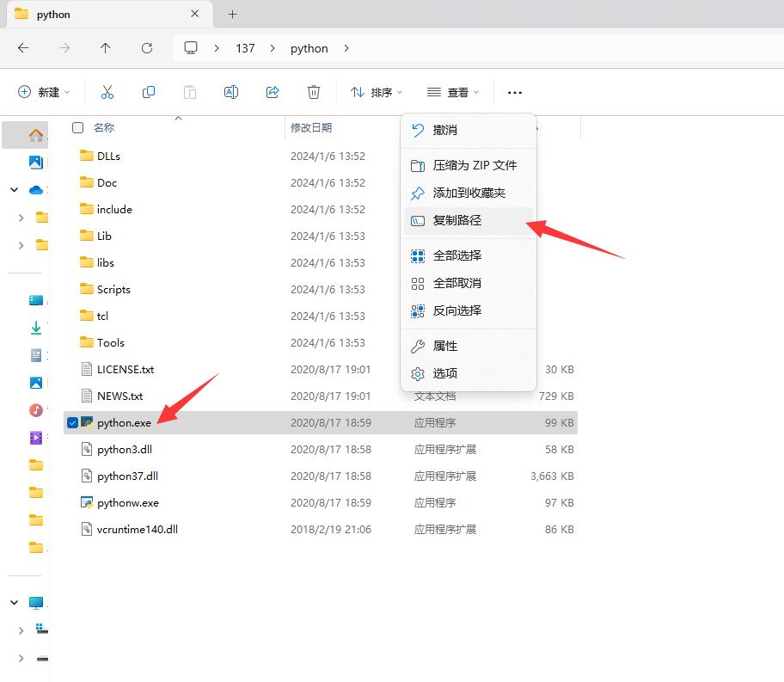
Task: Open the 新建 dropdown
Action: (44, 92)
